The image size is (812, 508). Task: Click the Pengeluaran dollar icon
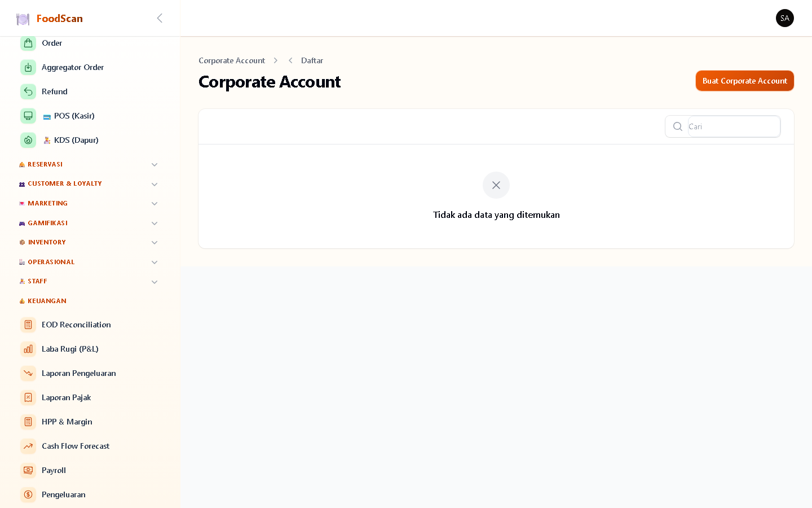pos(28,494)
